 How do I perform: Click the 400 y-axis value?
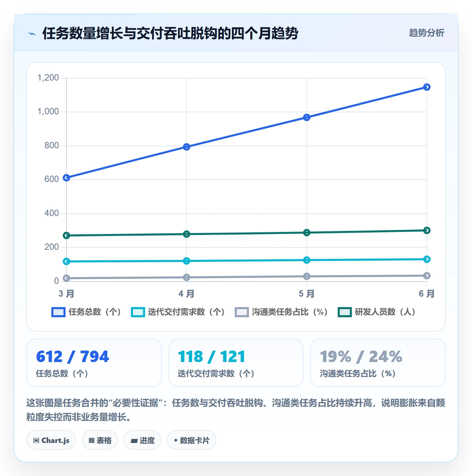pyautogui.click(x=52, y=213)
